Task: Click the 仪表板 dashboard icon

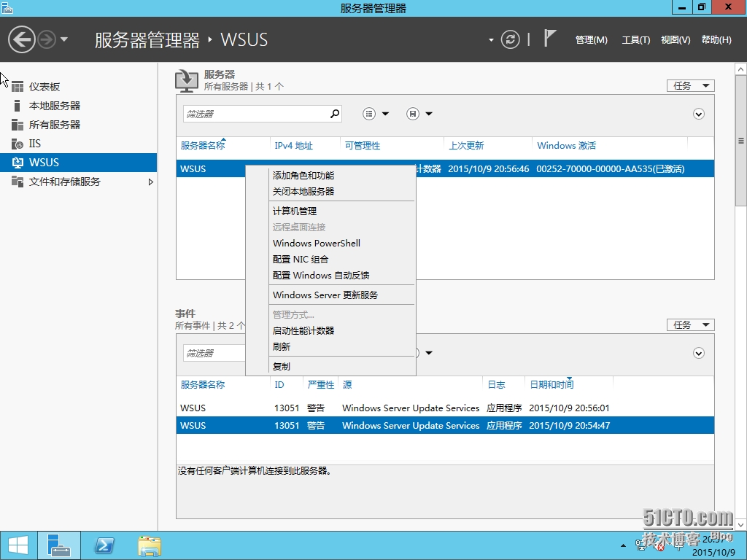Action: tap(18, 87)
